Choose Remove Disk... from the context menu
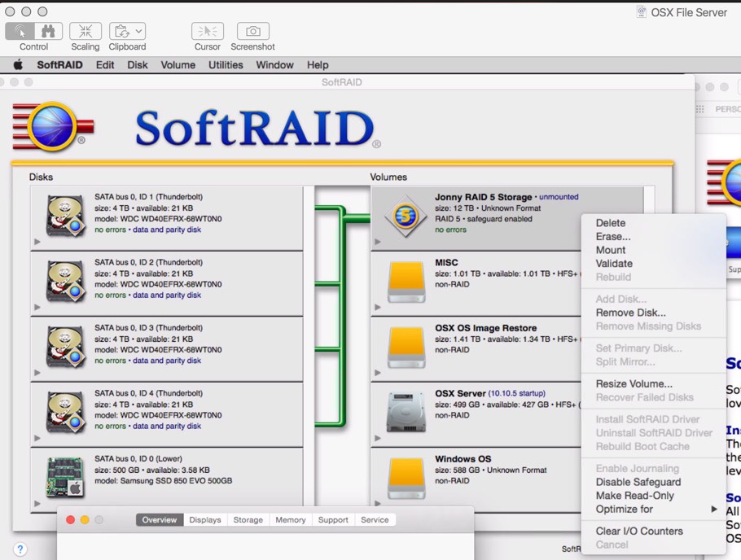741x560 pixels. pos(654,313)
